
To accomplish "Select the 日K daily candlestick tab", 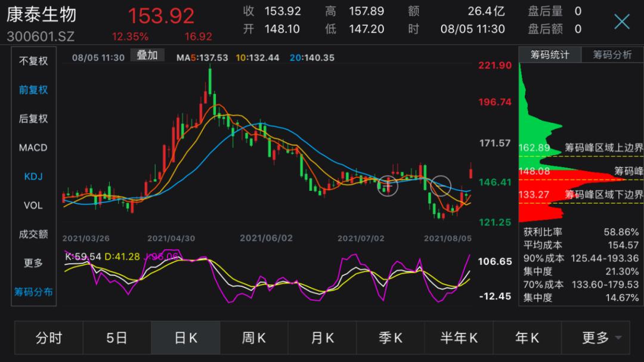I will 185,338.
